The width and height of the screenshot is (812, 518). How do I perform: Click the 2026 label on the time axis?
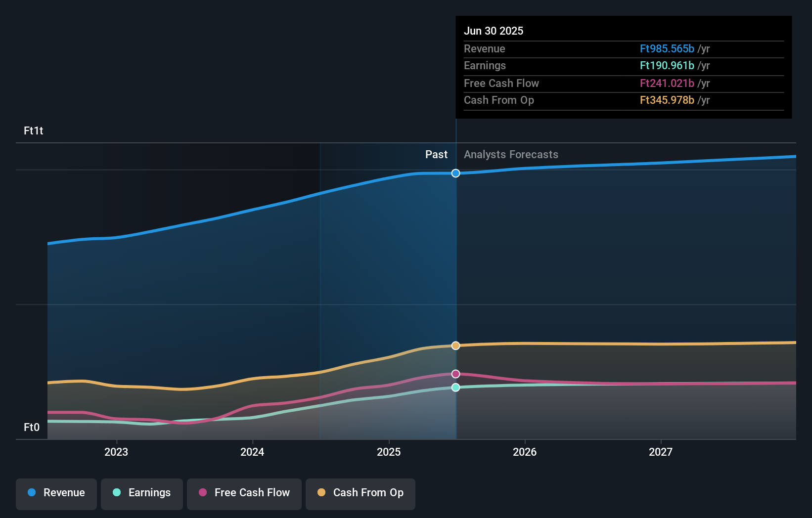click(525, 452)
